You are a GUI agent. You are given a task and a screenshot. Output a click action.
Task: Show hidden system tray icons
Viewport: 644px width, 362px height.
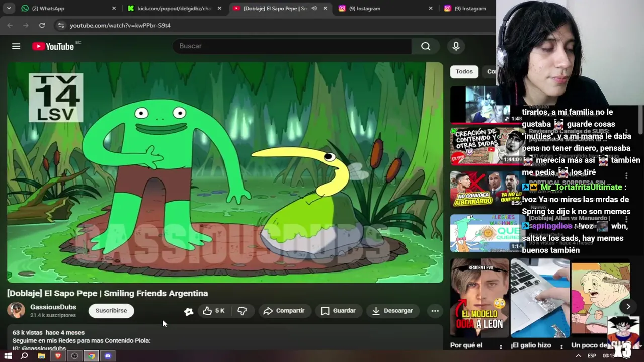click(578, 356)
